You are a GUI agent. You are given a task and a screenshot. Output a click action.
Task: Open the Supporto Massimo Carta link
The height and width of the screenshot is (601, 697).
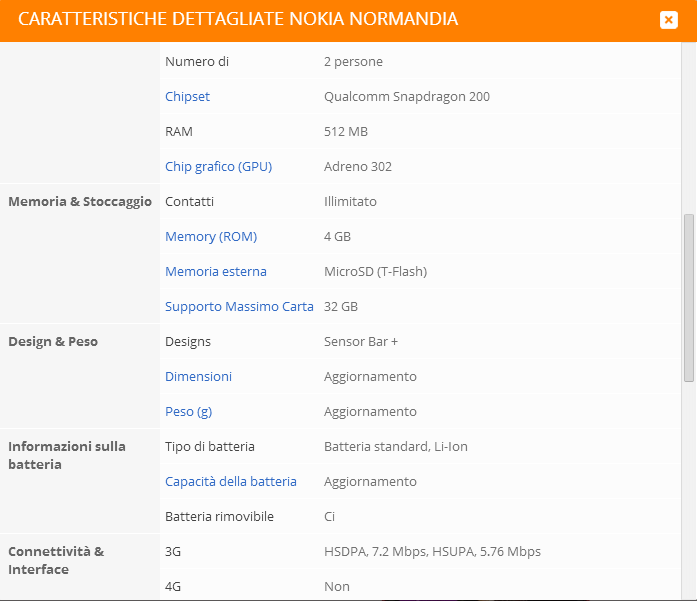pyautogui.click(x=239, y=306)
